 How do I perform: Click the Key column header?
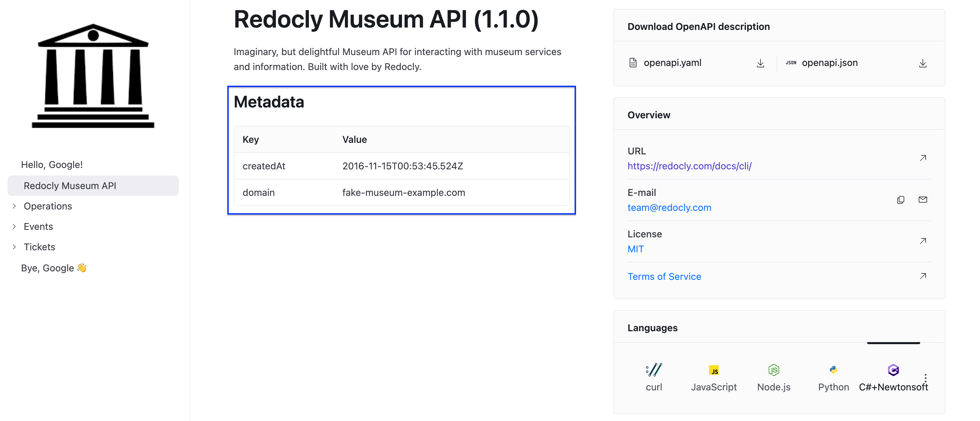point(251,139)
